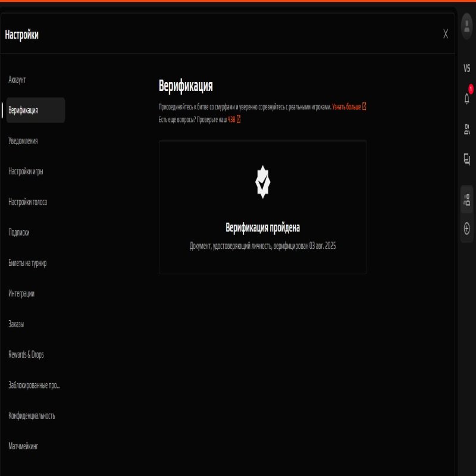476x476 pixels.
Task: Go to Уведомления settings
Action: click(23, 141)
